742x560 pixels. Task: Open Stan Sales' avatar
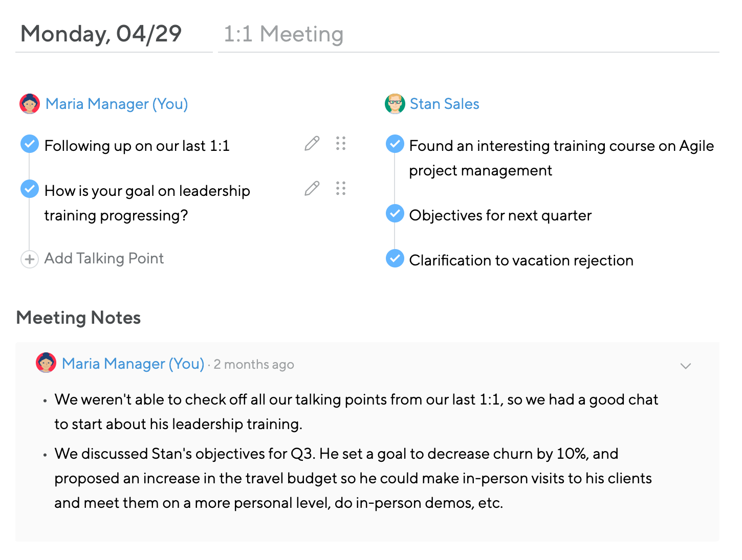coord(395,104)
